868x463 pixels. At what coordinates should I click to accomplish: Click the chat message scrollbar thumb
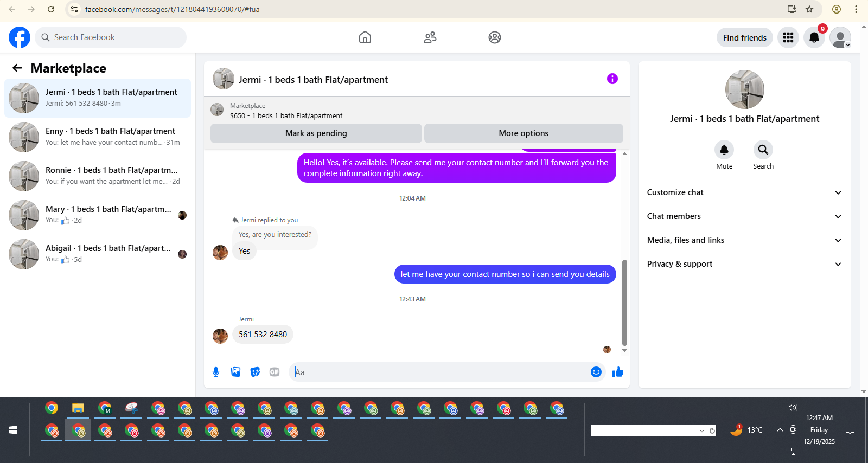[x=624, y=303]
